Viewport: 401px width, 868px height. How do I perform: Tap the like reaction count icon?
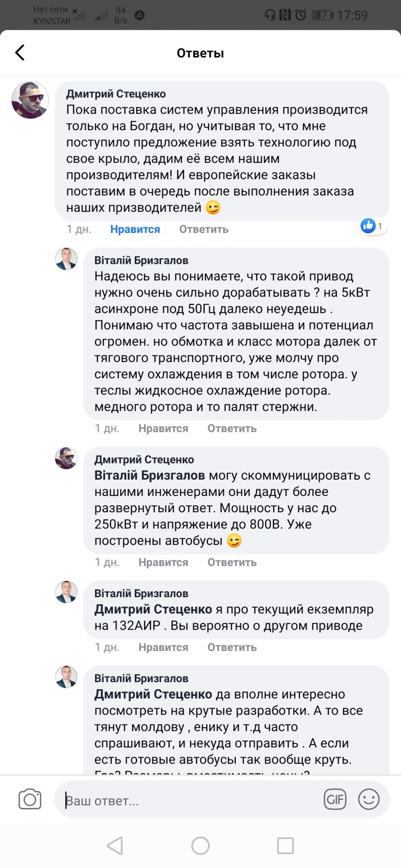pos(372,226)
